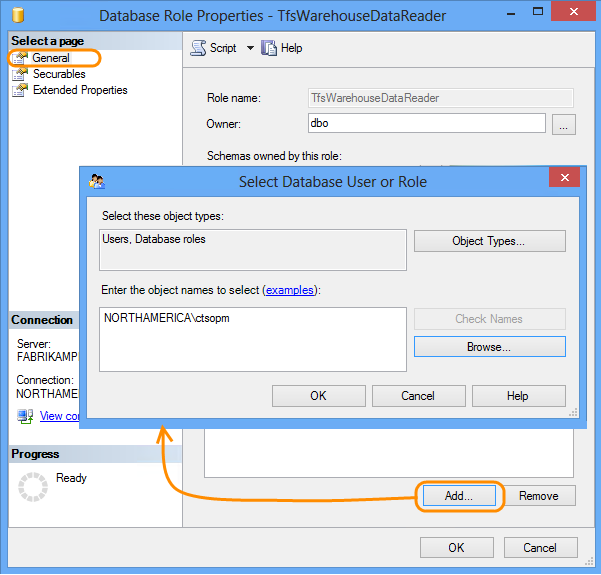Open the Script dropdown arrow
The image size is (601, 575).
pyautogui.click(x=250, y=48)
